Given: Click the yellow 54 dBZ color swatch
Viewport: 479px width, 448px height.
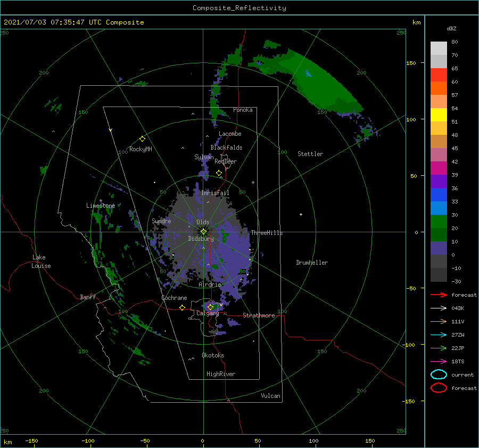Looking at the screenshot, I should [x=439, y=115].
